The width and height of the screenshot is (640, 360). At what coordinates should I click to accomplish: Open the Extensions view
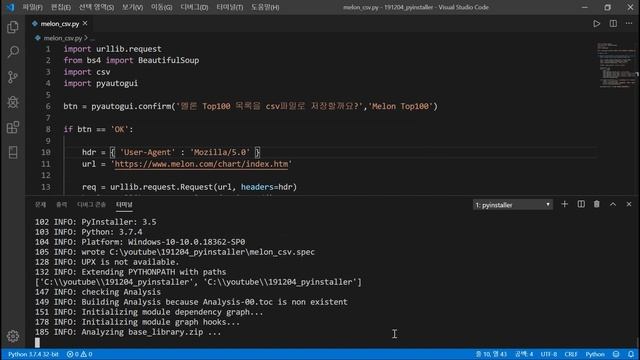13,127
